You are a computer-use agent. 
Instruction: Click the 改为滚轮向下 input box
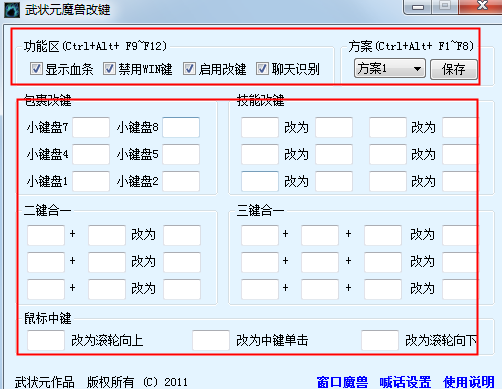pos(380,340)
